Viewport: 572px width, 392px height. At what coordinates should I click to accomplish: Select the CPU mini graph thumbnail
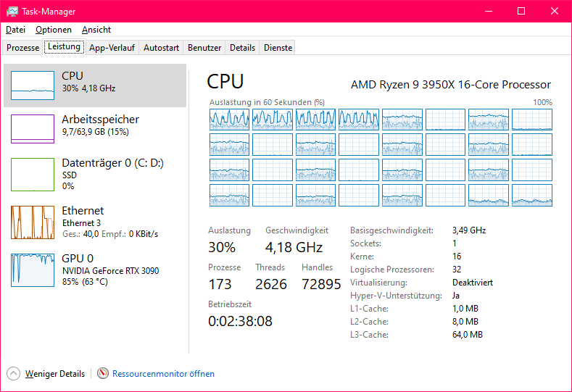click(x=33, y=86)
